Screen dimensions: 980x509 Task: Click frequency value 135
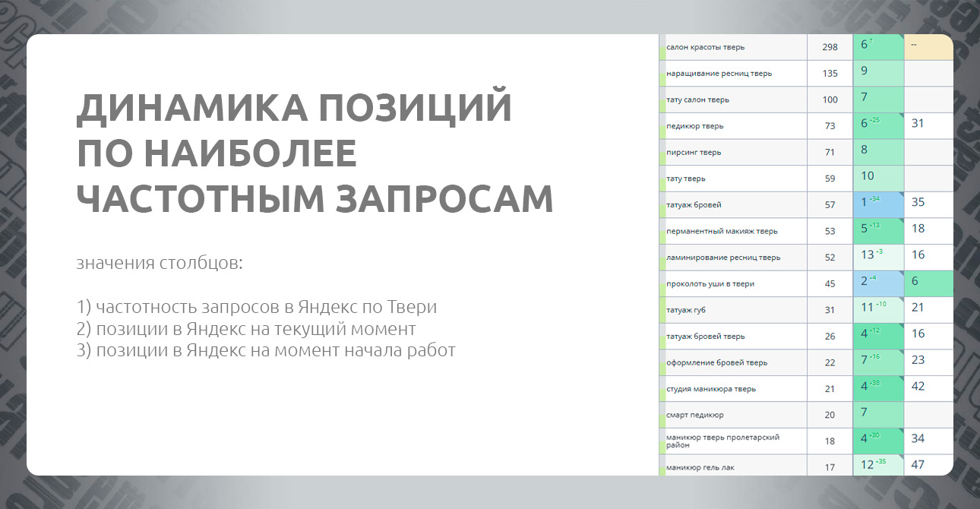(830, 74)
